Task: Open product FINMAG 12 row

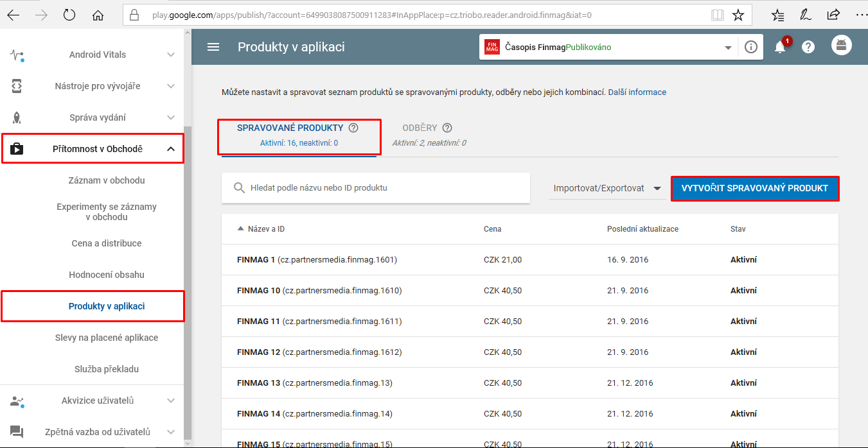Action: pos(530,352)
